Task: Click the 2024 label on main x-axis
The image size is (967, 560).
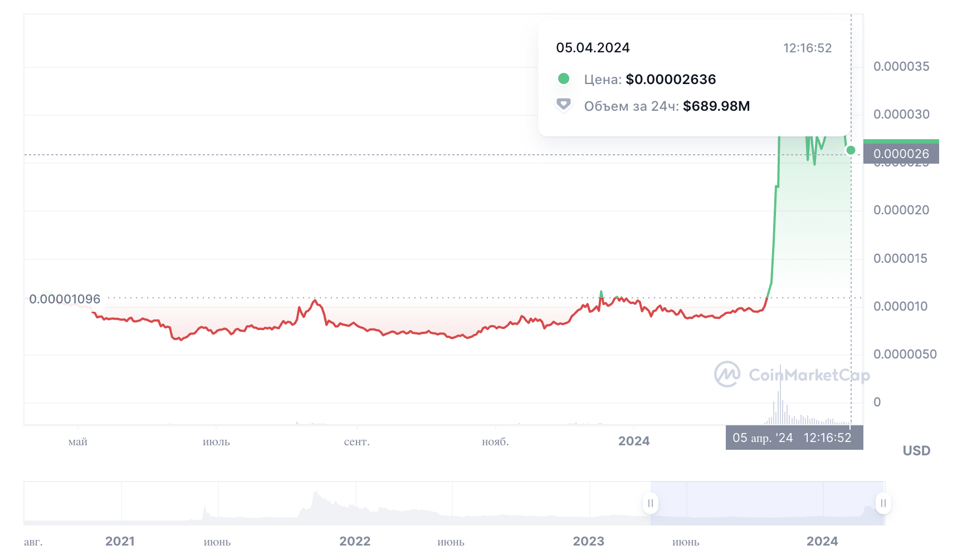Action: click(634, 441)
